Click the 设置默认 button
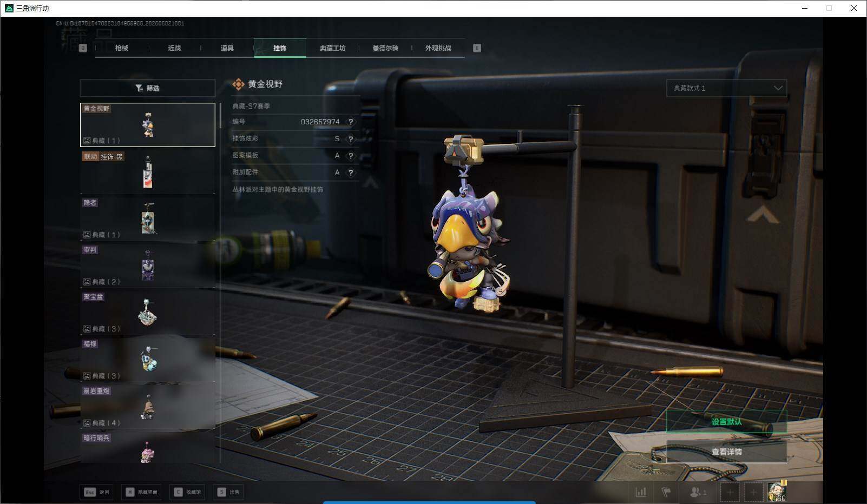This screenshot has width=867, height=504. pyautogui.click(x=726, y=422)
